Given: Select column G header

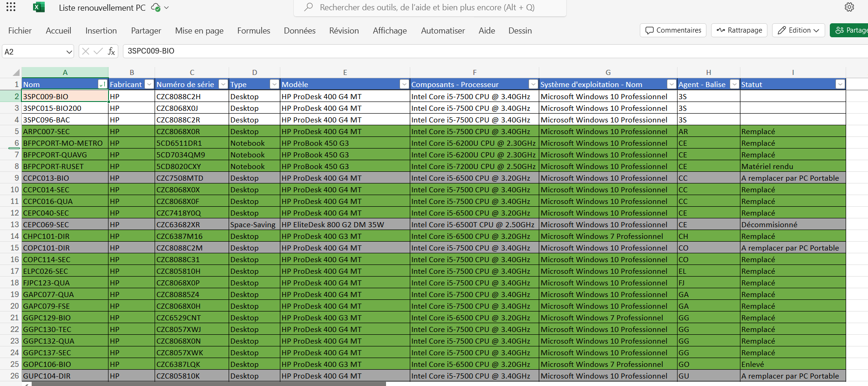Looking at the screenshot, I should (608, 73).
